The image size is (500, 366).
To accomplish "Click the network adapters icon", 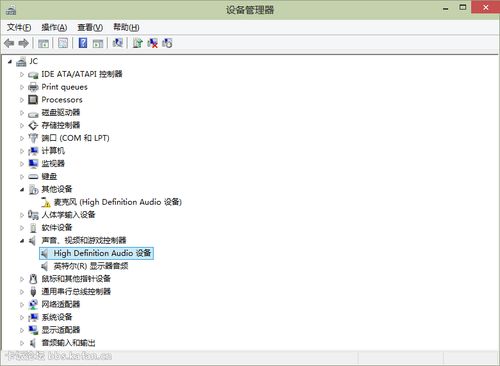I will click(33, 304).
